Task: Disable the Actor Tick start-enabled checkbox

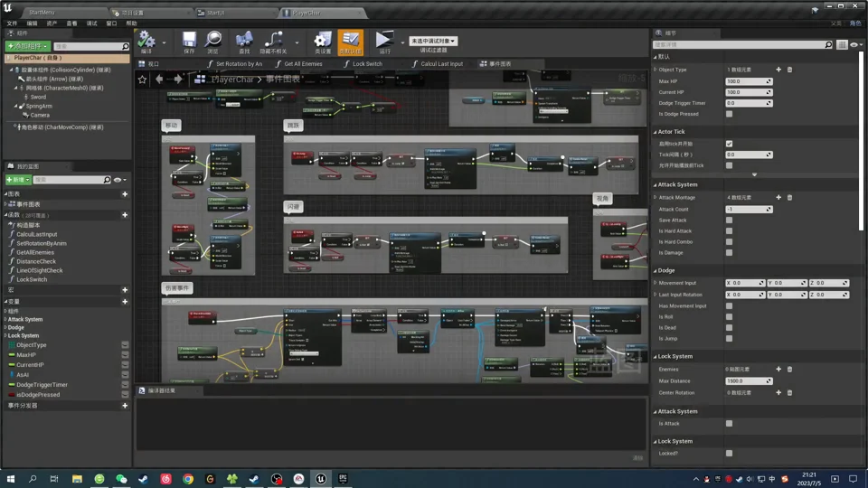Action: pyautogui.click(x=729, y=144)
